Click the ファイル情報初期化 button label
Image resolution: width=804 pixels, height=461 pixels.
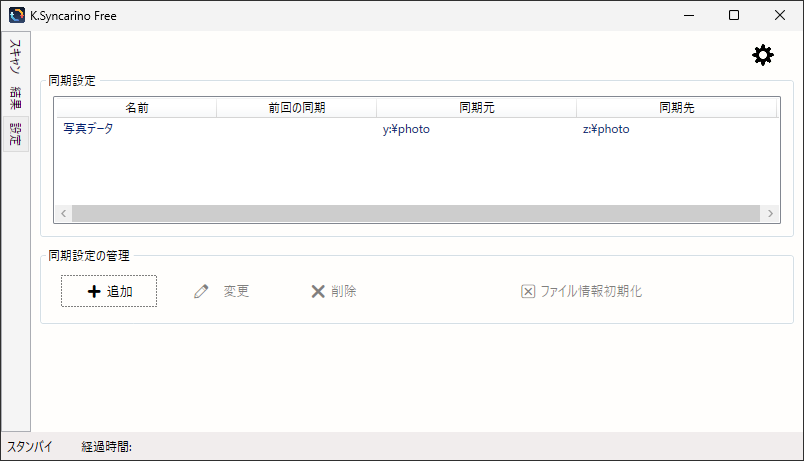(591, 291)
